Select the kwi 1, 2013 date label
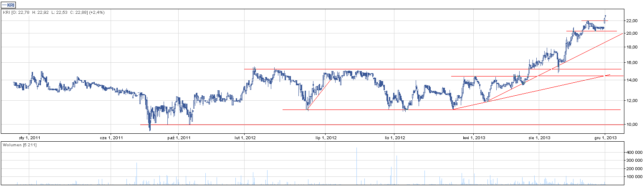Screen dimensions: 644x186 [474, 137]
